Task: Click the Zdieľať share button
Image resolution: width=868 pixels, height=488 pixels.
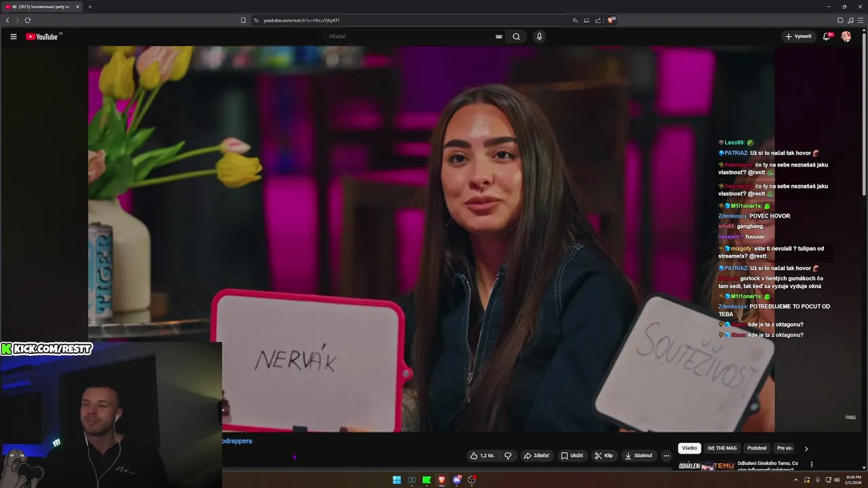Action: point(536,455)
